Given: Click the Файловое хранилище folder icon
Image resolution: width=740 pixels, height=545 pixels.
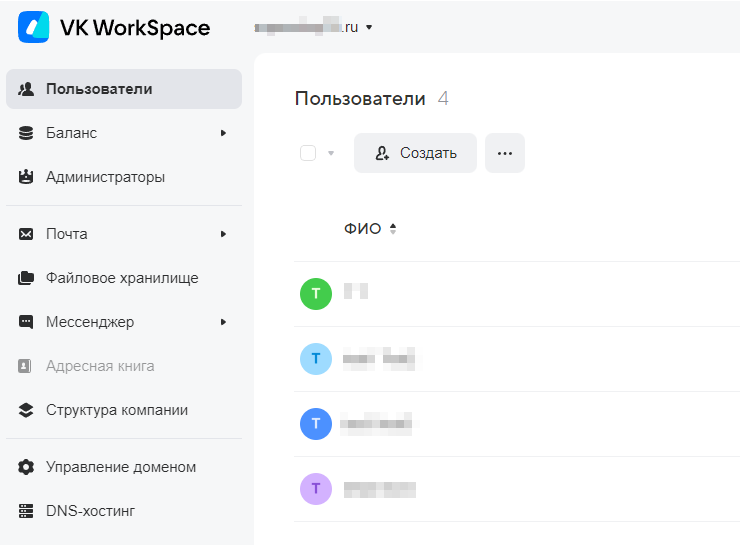Looking at the screenshot, I should tap(26, 278).
